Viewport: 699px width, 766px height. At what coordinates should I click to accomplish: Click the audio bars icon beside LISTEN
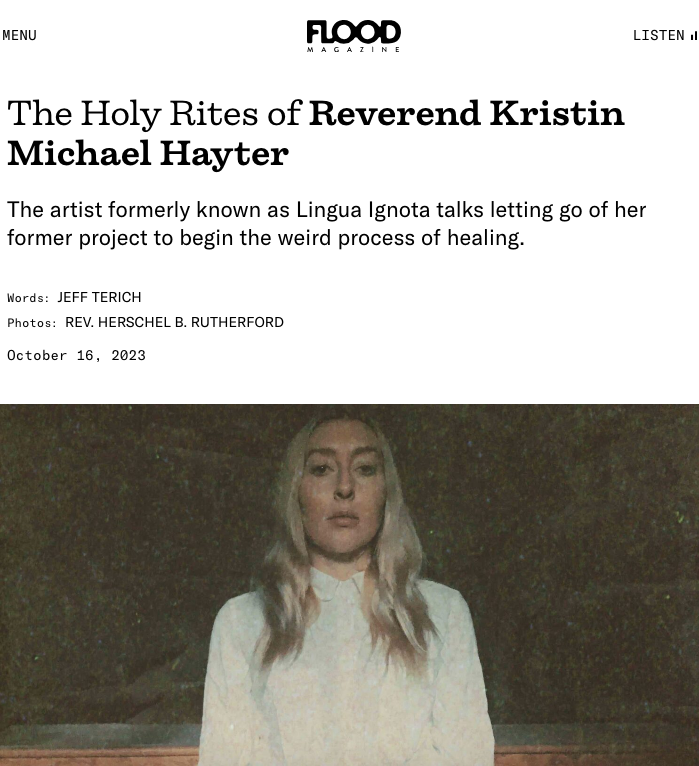pos(694,36)
